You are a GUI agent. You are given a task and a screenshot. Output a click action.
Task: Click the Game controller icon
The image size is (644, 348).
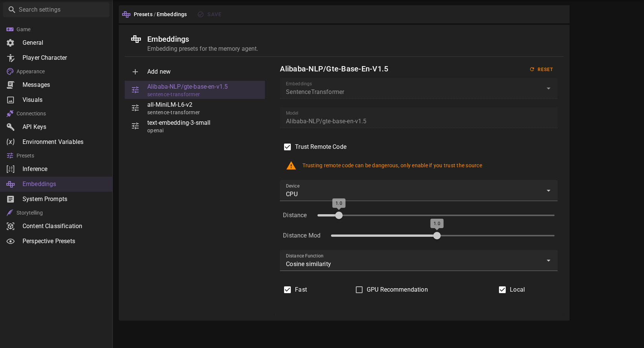tap(10, 29)
